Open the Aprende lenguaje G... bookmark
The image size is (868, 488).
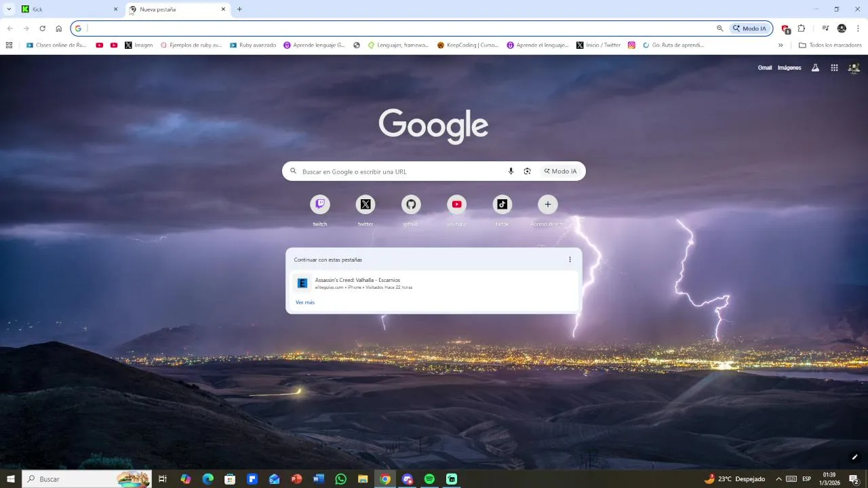click(x=314, y=45)
